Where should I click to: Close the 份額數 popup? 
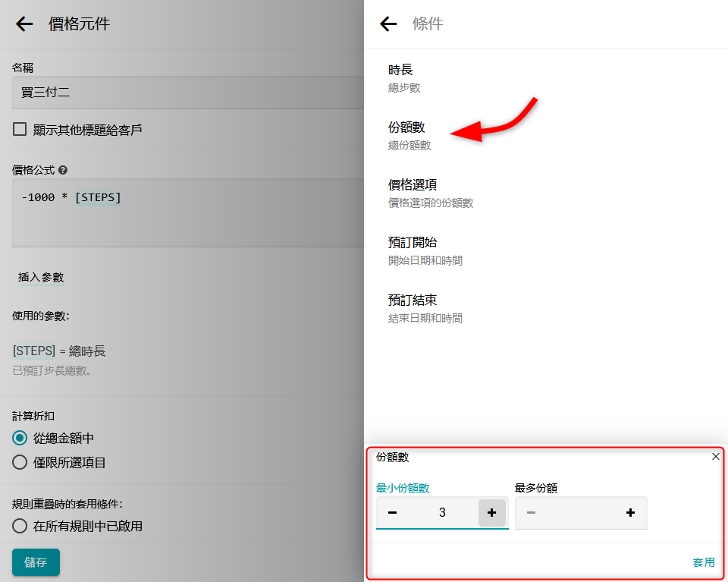(715, 457)
